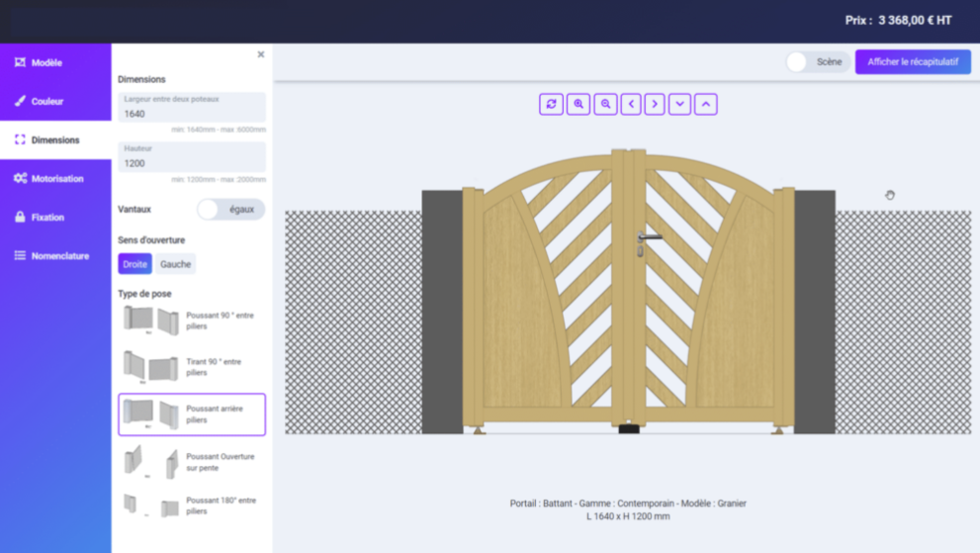Click the min 1200mm max 2000mm hint
Screen dimensions: 980x553
click(x=219, y=179)
